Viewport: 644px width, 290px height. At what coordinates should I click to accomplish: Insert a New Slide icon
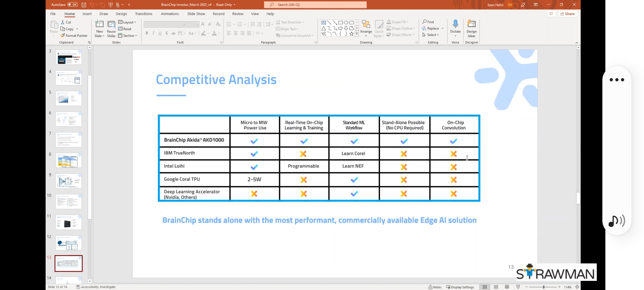(x=99, y=24)
